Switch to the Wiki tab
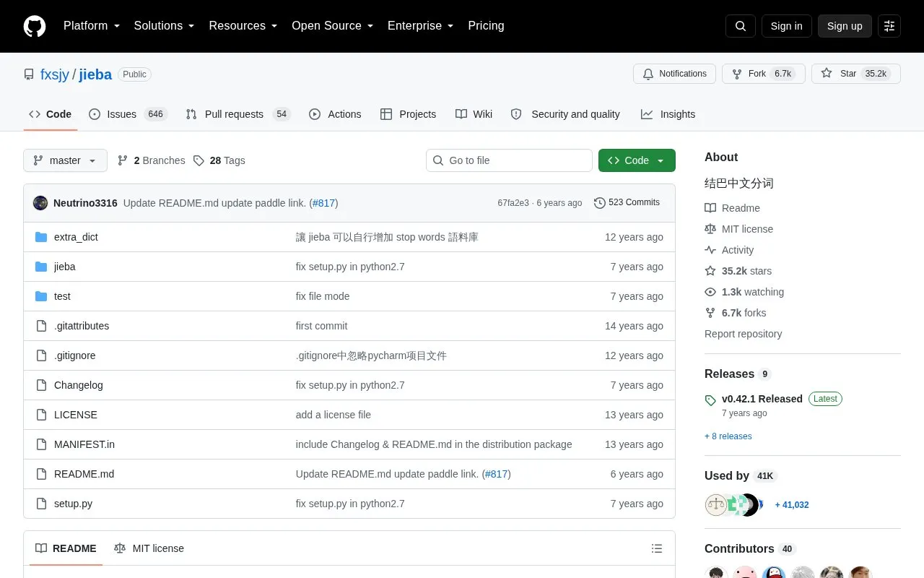The image size is (924, 578). click(474, 114)
